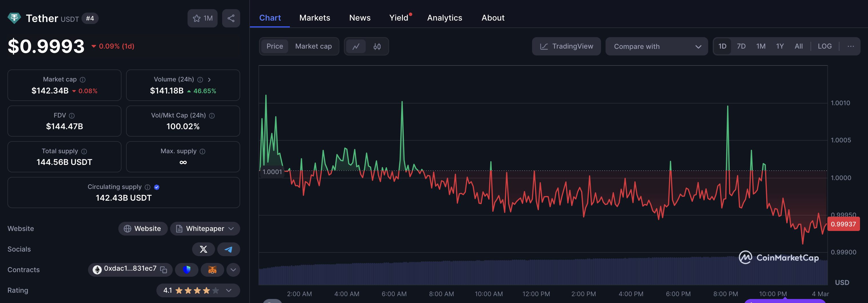
Task: Show Volume (24h) info icon
Action: tap(200, 79)
